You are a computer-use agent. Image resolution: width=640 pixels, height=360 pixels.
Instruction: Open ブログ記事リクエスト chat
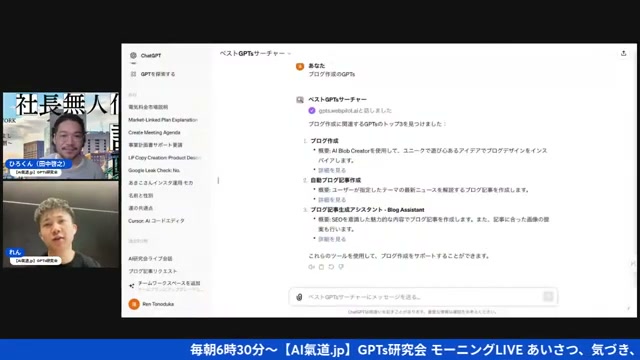click(153, 271)
